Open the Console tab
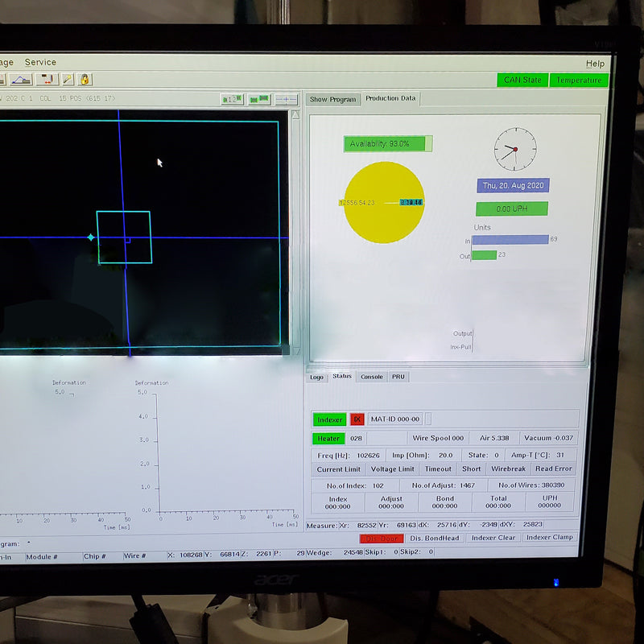 click(x=372, y=377)
